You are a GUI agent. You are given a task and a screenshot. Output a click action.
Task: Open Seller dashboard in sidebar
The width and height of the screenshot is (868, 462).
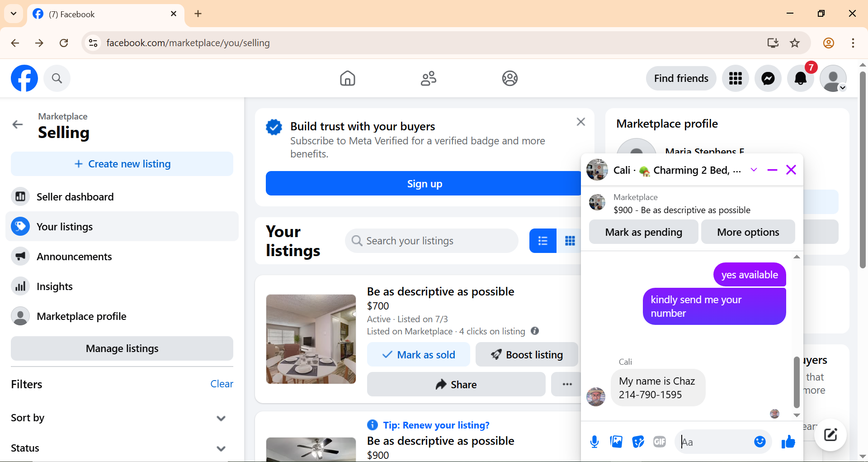point(122,197)
